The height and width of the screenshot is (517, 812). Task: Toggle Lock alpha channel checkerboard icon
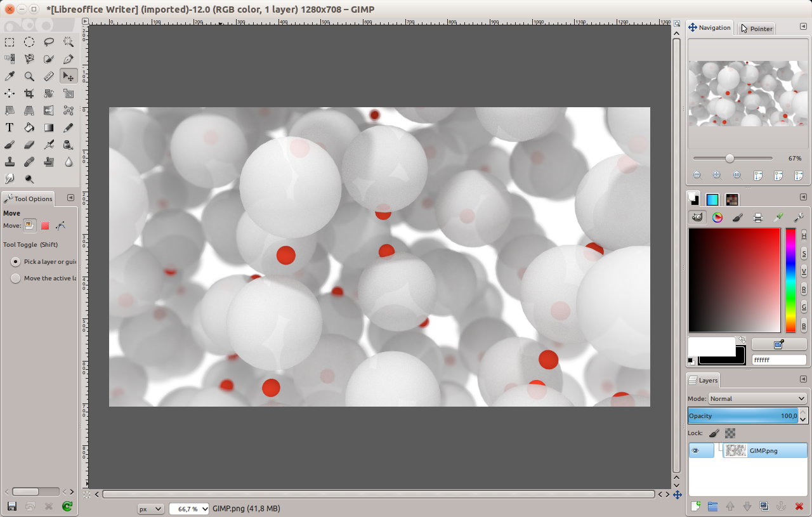pyautogui.click(x=730, y=433)
